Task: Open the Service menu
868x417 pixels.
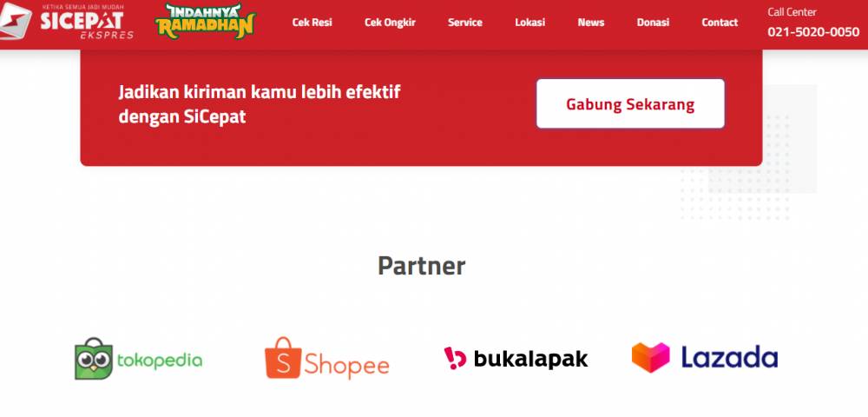Action: [465, 23]
